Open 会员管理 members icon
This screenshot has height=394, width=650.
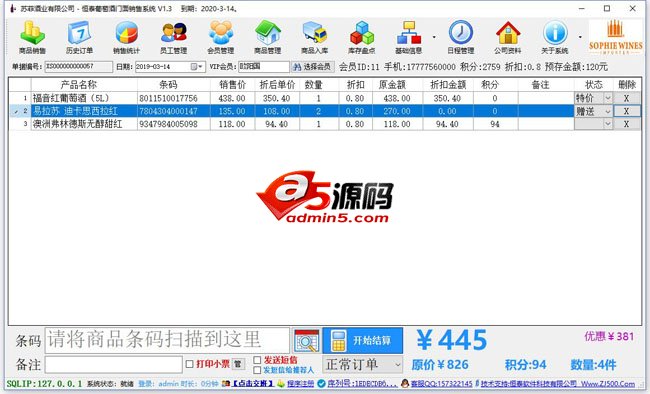point(221,37)
